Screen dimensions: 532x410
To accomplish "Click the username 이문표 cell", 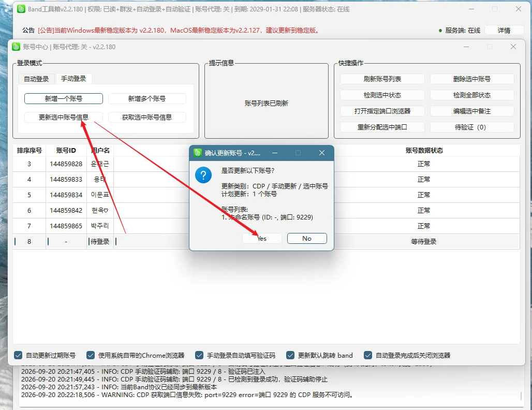I will 100,195.
